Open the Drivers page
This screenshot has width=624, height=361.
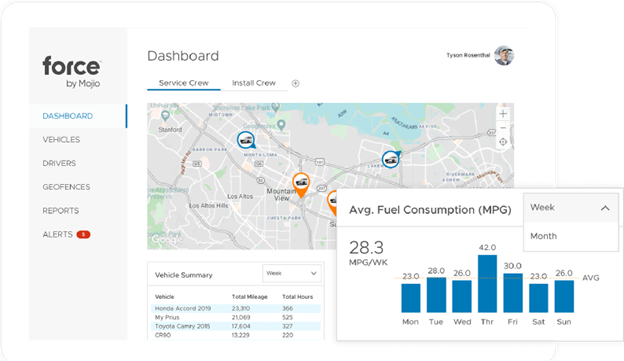[59, 163]
